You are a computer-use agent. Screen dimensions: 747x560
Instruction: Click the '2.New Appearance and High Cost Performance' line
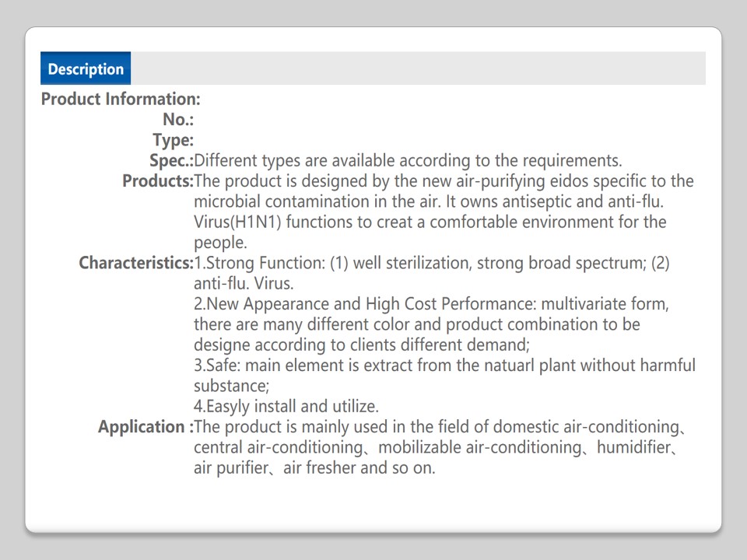[x=366, y=304]
